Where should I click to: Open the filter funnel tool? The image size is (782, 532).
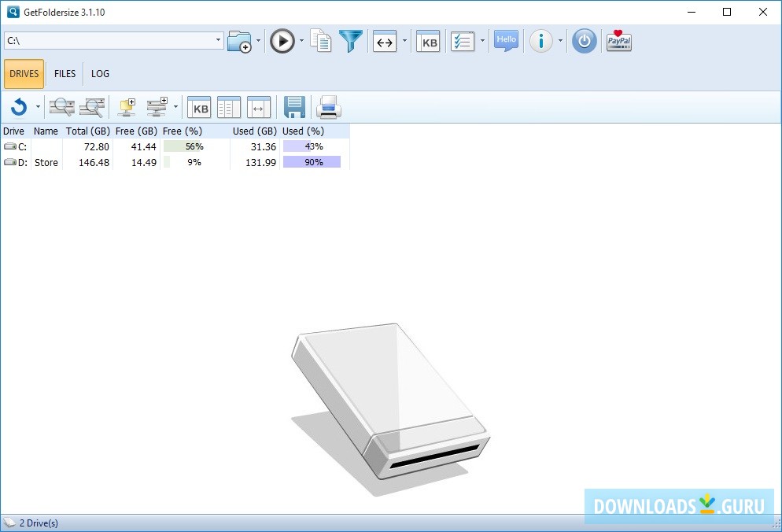(x=351, y=41)
